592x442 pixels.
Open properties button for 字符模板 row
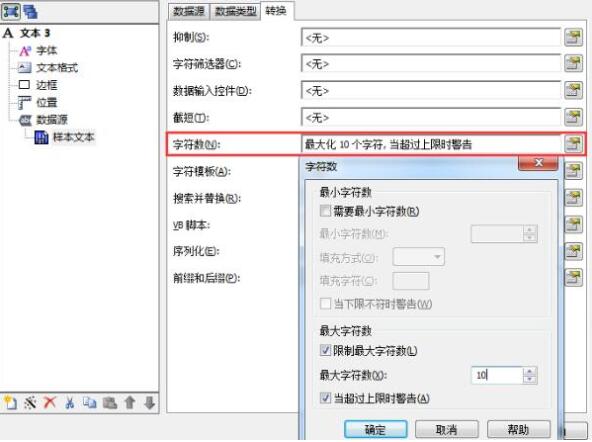click(x=573, y=171)
